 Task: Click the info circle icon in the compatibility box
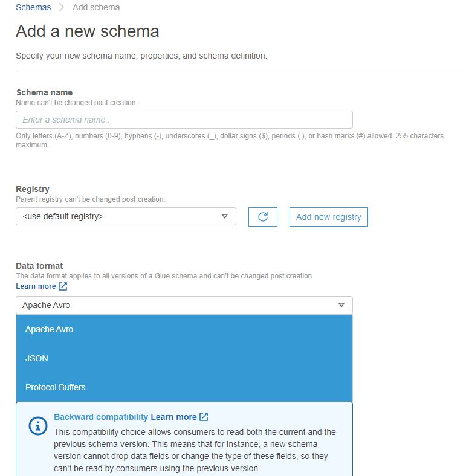(x=38, y=426)
